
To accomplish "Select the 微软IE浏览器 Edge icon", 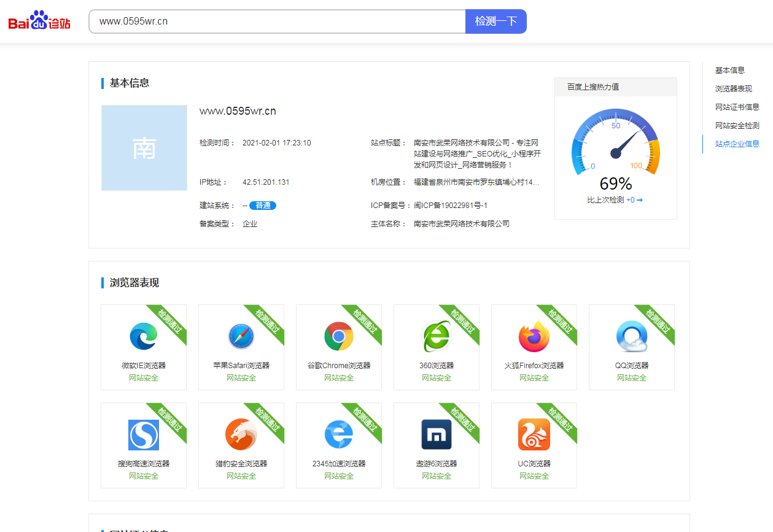I will coord(143,334).
